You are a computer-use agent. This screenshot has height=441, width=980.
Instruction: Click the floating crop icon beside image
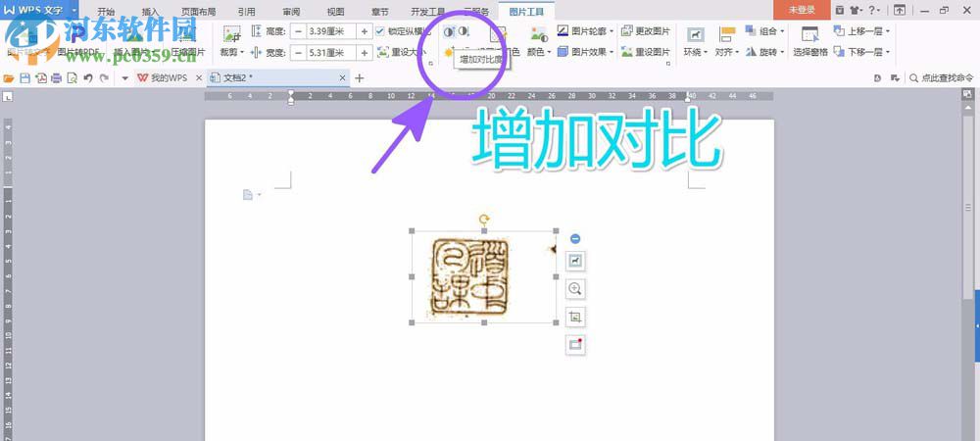[575, 317]
